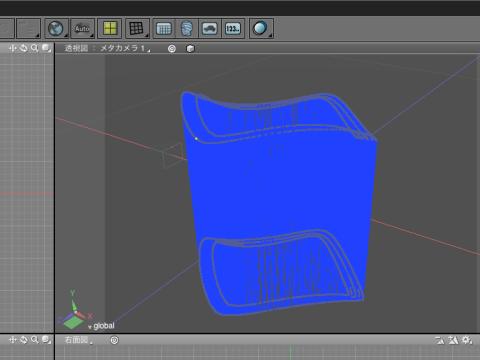The image size is (480, 360).
Task: Click the sphere icon in the toolbar
Action: click(261, 29)
